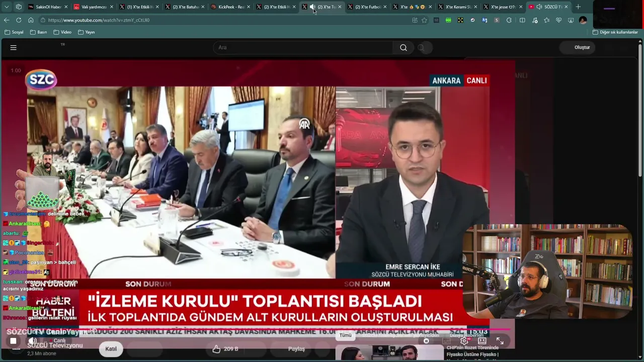Screen dimensions: 644x362
Task: Open the Sosyal bookmarks folder
Action: point(14,32)
